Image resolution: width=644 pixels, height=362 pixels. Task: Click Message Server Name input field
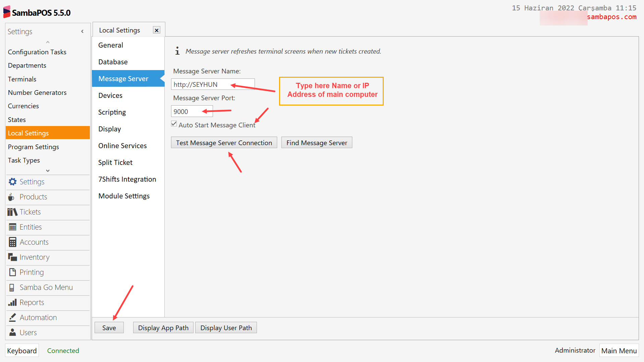(x=213, y=84)
